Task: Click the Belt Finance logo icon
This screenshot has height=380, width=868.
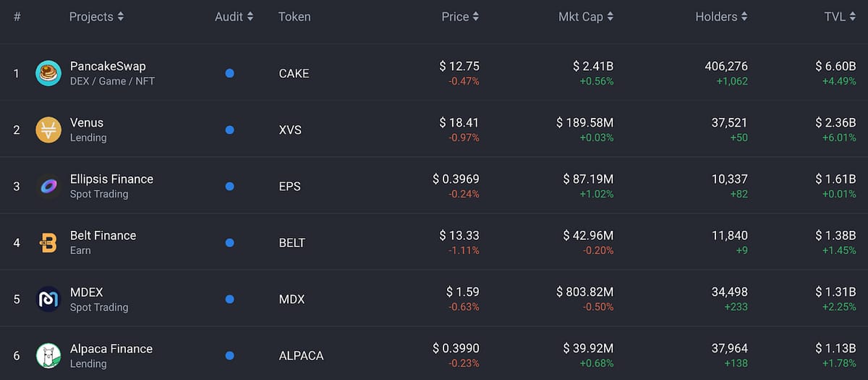Action: [48, 242]
